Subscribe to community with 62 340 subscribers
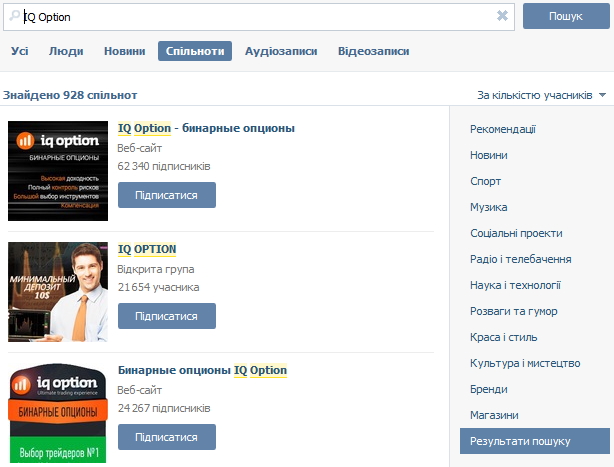The image size is (614, 467). click(167, 195)
